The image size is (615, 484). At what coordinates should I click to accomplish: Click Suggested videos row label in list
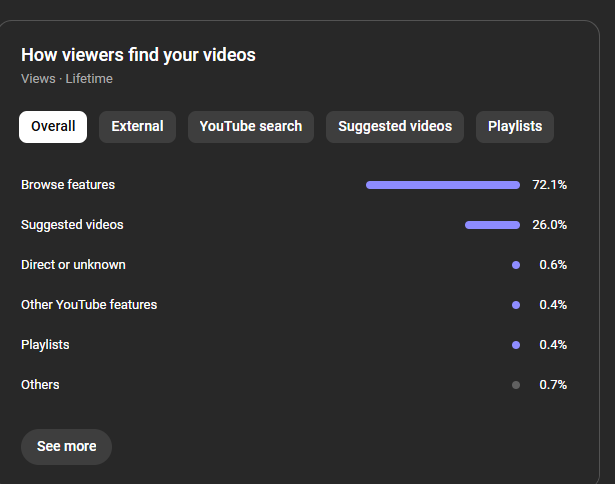click(x=72, y=225)
